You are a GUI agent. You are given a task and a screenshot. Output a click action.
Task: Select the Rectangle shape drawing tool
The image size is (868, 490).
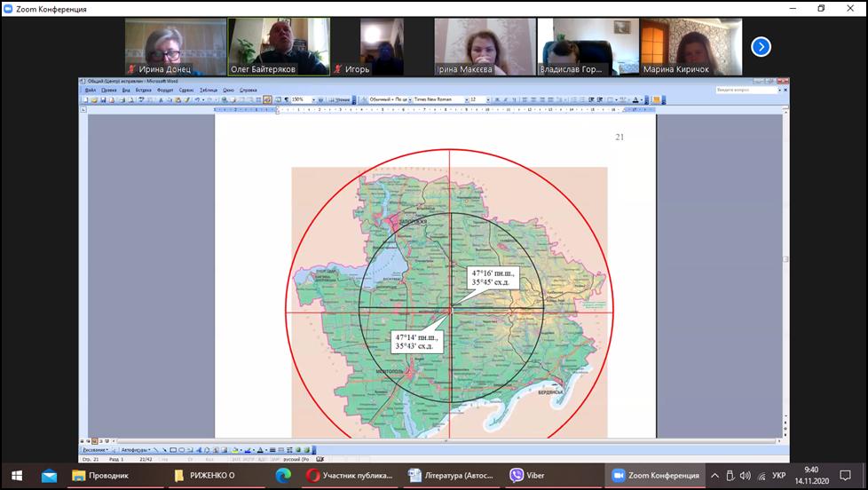(173, 450)
